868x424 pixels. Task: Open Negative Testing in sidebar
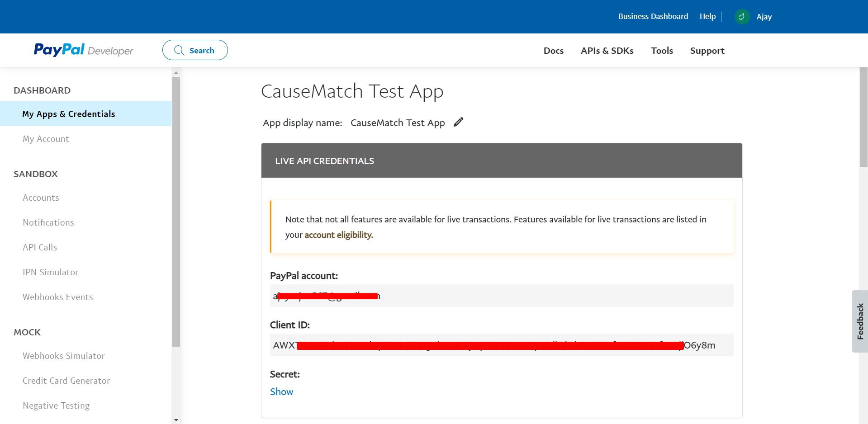point(56,405)
